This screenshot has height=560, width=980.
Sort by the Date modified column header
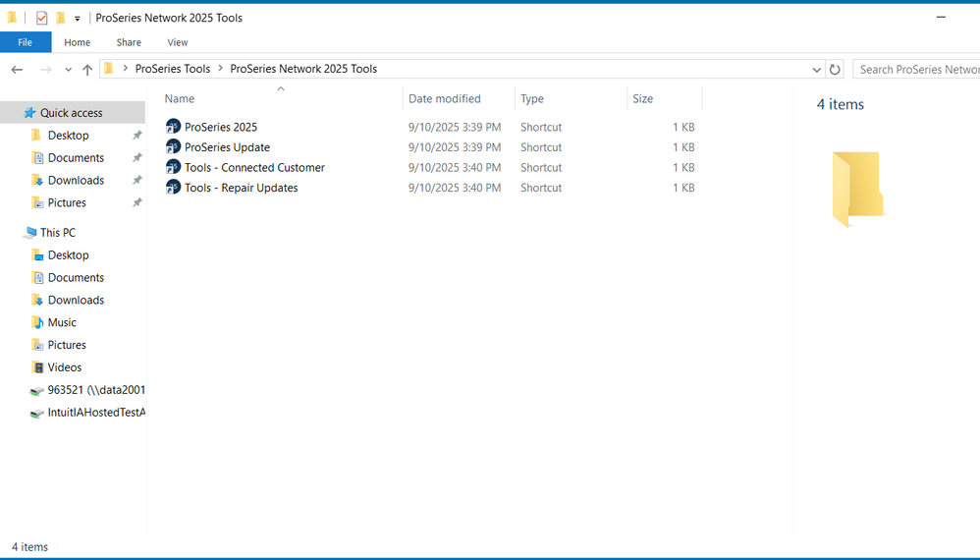445,99
